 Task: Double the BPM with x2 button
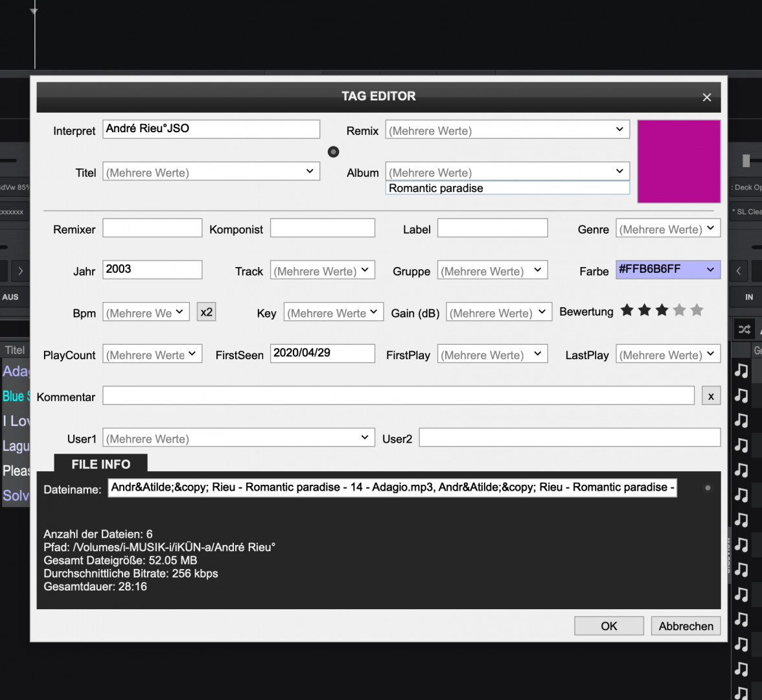pyautogui.click(x=206, y=312)
